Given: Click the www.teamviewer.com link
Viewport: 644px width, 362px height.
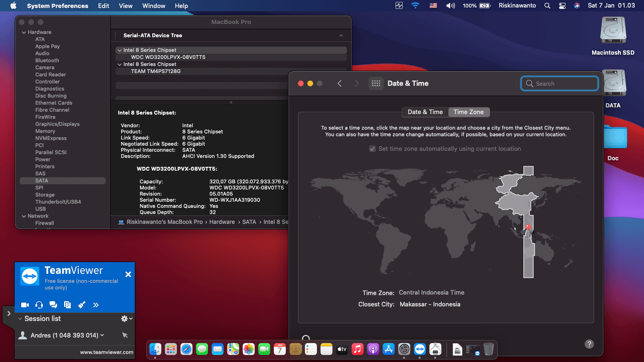Looking at the screenshot, I should (107, 352).
